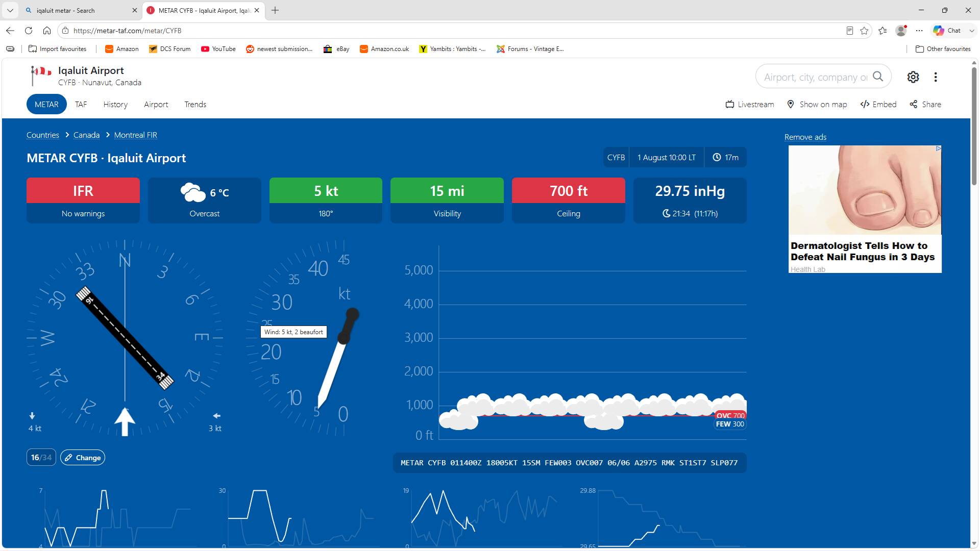Open the browser profile menu
Screen dimensions: 980x551
click(x=901, y=31)
